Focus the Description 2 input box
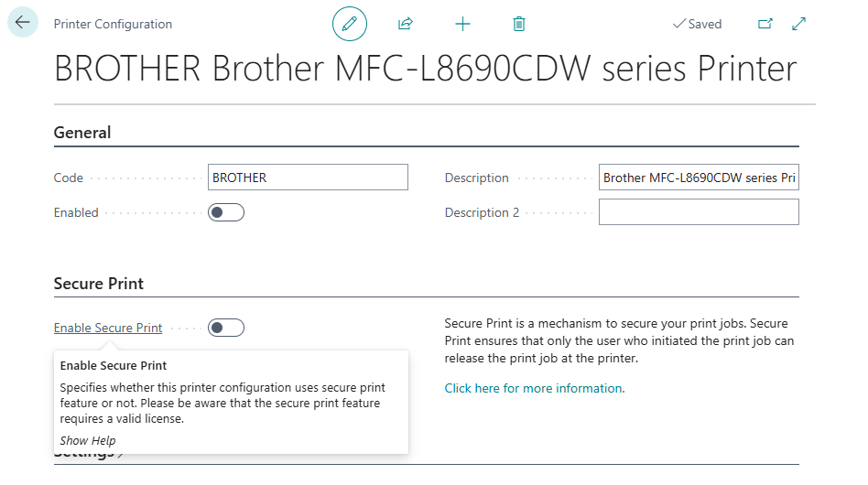Viewport: 868px width, 485px height. pos(699,212)
